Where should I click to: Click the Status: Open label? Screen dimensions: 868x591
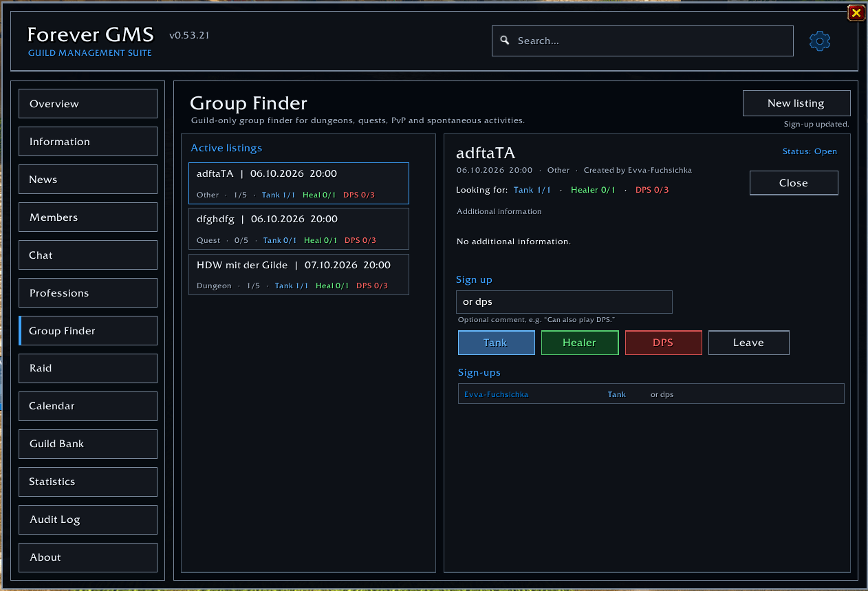tap(810, 151)
